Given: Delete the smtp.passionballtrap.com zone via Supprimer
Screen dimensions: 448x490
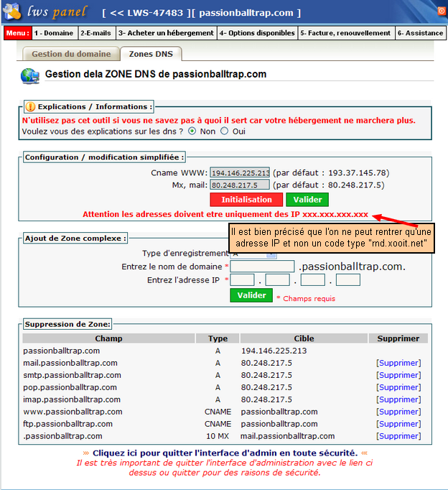Looking at the screenshot, I should [398, 375].
